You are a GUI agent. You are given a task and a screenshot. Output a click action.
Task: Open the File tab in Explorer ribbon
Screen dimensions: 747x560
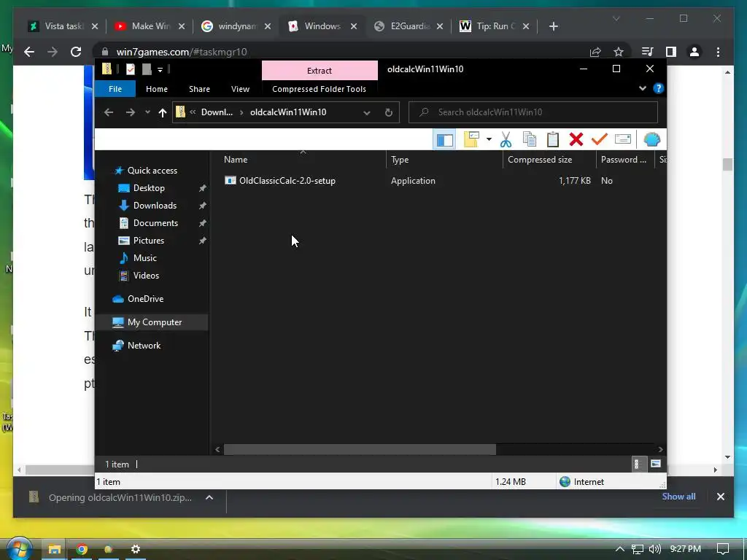click(115, 89)
